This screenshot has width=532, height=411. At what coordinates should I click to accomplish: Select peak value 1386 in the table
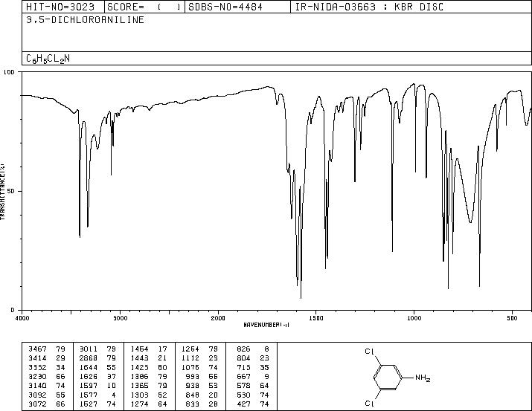[139, 376]
